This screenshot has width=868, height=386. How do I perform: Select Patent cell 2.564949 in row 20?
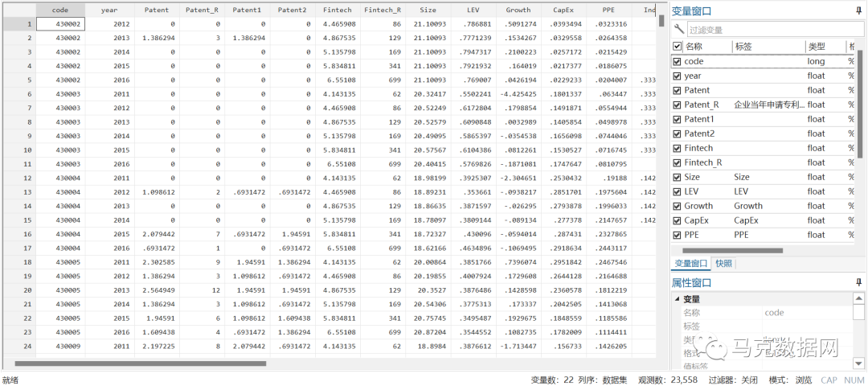[x=156, y=289]
